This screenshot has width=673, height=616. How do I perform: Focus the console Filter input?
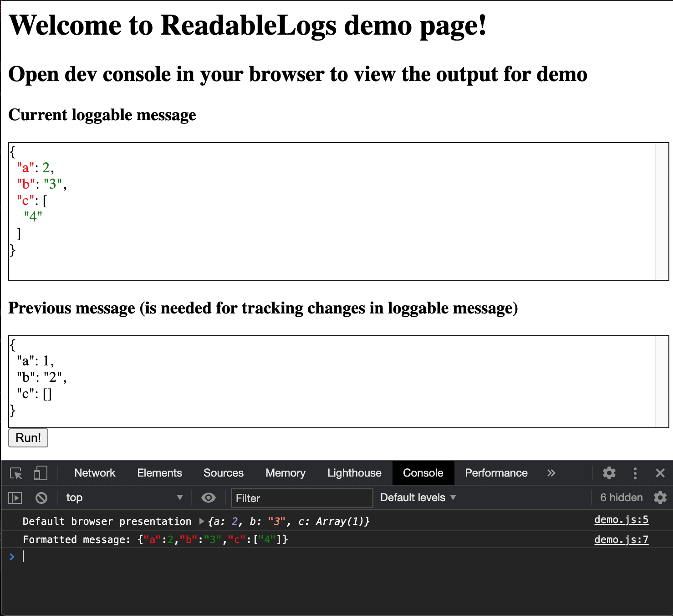click(x=302, y=498)
